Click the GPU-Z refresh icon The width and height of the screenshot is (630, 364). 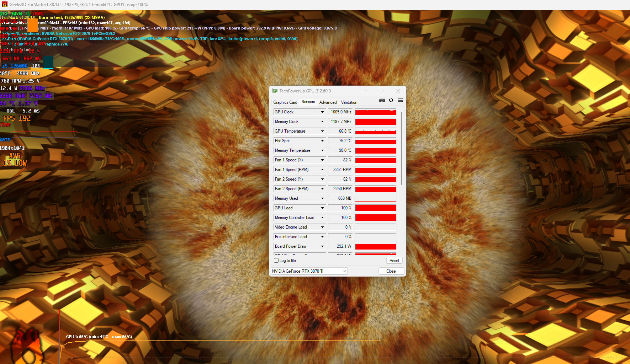pos(391,101)
